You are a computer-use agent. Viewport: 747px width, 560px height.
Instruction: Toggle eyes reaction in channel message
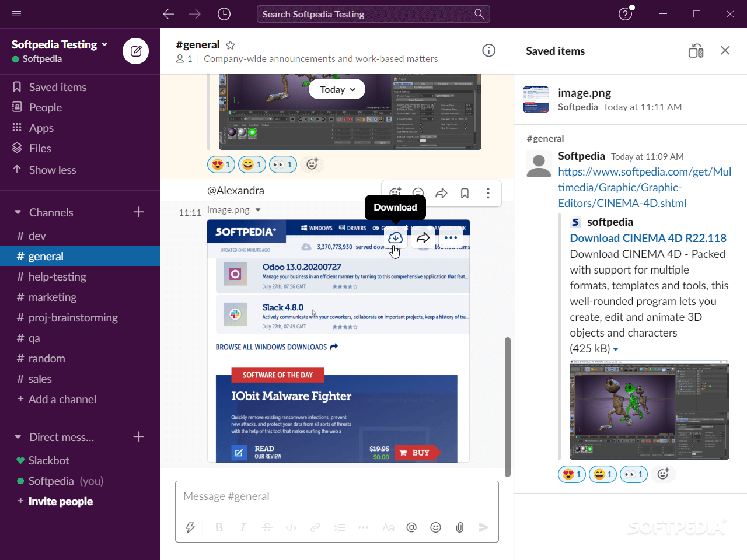[283, 164]
